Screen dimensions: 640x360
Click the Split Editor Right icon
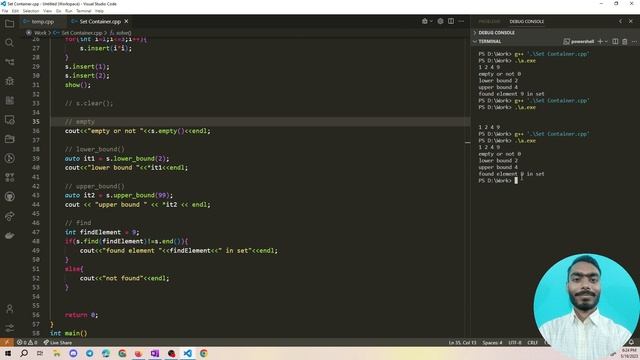[451, 21]
